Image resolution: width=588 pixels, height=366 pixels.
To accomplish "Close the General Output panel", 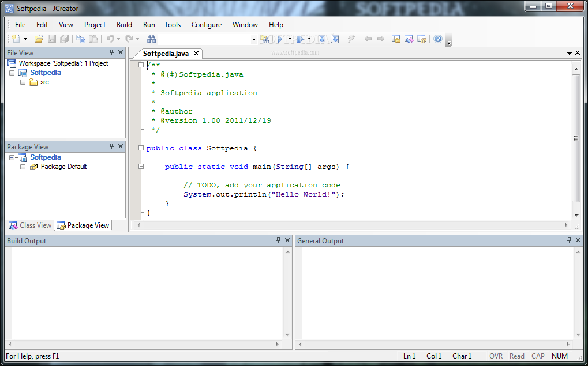I will click(x=578, y=240).
